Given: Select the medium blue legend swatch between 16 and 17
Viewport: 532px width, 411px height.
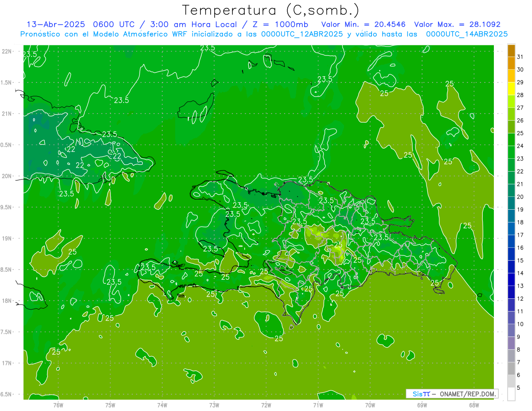Looking at the screenshot, I should (x=511, y=241).
